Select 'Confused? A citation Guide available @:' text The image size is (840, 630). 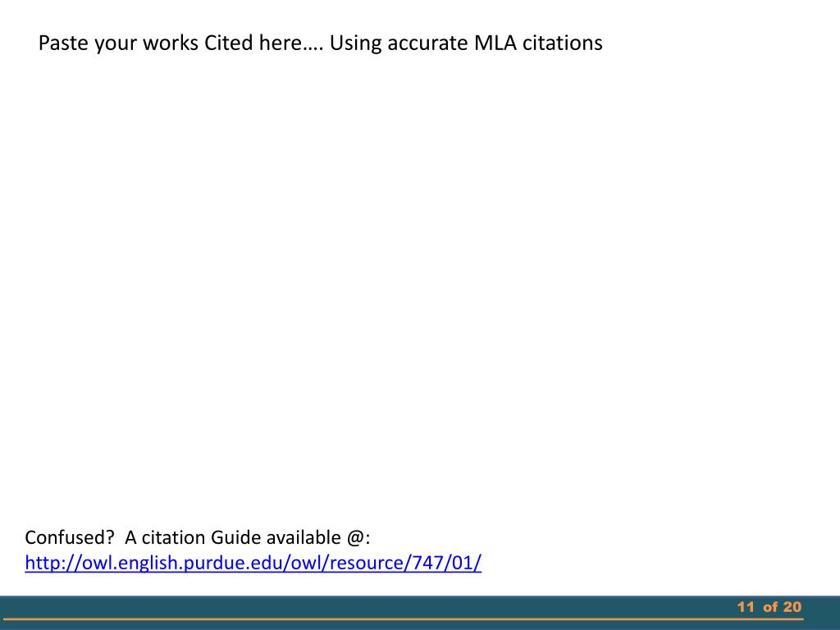click(198, 537)
